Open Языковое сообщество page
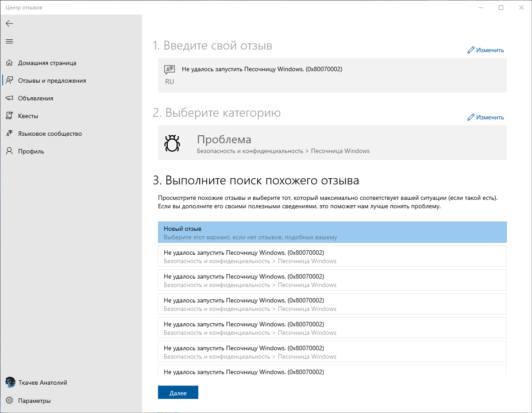 tap(50, 134)
